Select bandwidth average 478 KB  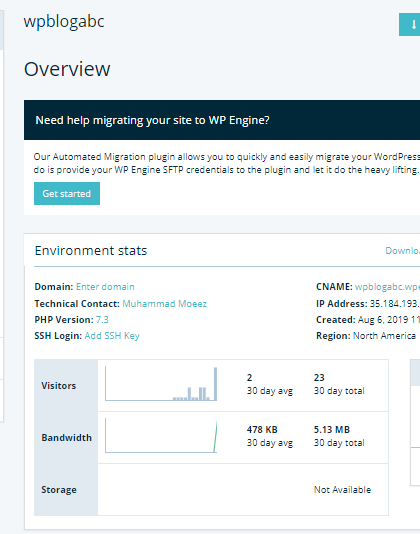(x=262, y=430)
